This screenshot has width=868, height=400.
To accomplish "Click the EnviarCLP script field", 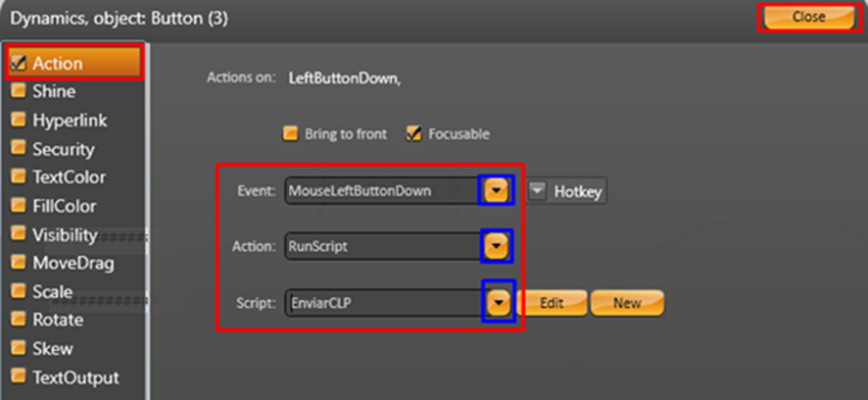I will tap(382, 303).
